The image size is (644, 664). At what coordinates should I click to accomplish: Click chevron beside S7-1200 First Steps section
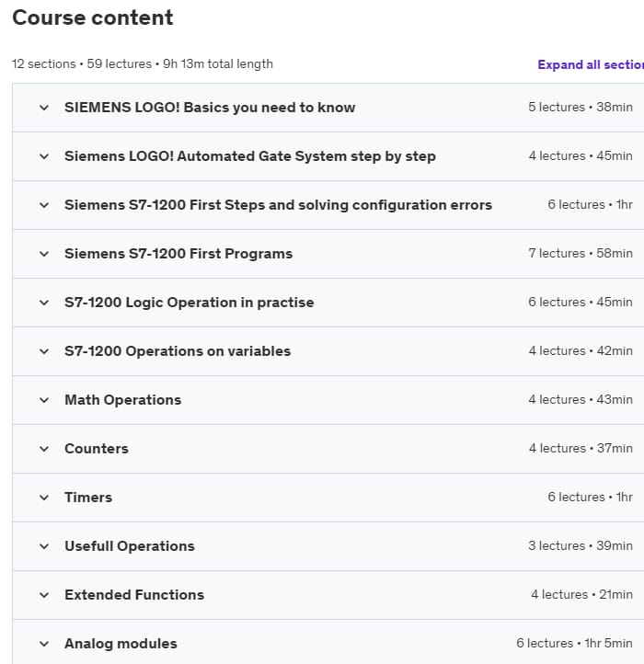tap(43, 205)
